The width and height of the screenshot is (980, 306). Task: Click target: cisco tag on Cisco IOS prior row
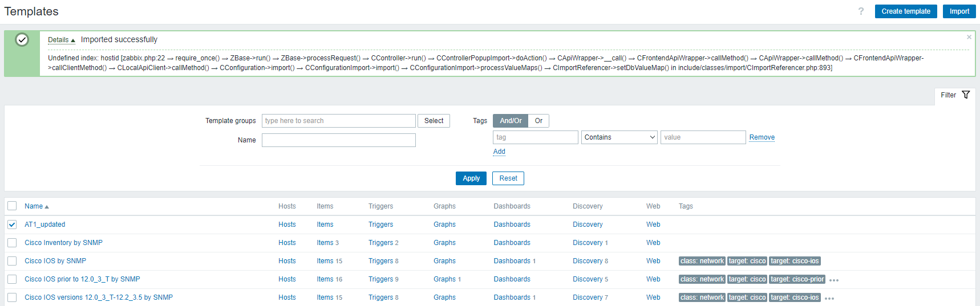click(747, 279)
